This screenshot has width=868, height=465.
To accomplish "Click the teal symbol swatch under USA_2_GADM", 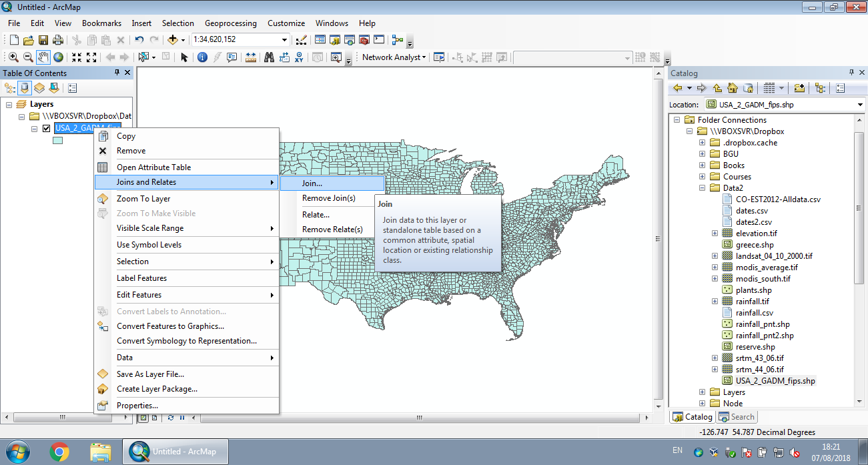I will pos(57,141).
